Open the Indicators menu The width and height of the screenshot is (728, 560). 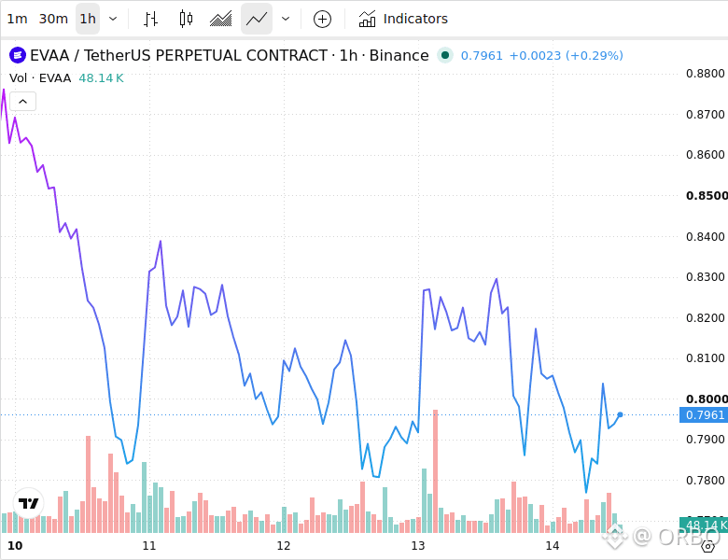pyautogui.click(x=403, y=19)
